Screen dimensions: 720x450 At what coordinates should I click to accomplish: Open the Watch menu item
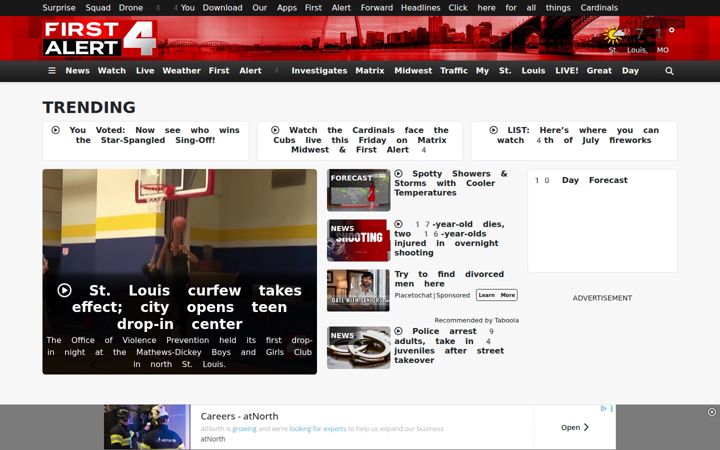[x=112, y=71]
